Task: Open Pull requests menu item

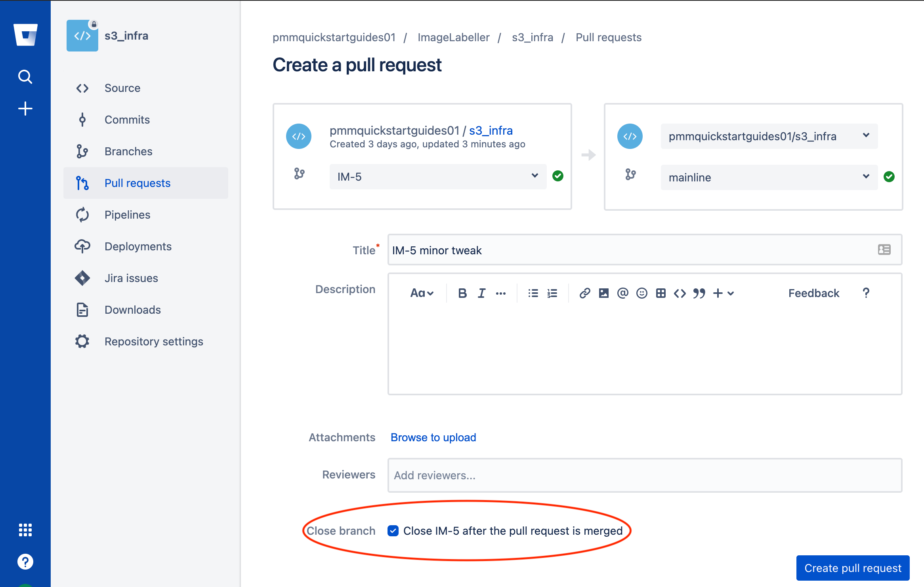Action: point(138,183)
